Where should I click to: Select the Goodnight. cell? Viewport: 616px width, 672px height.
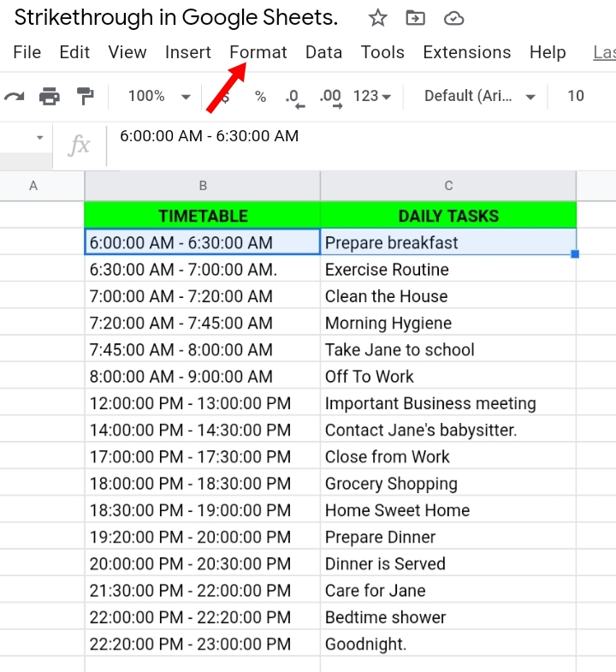click(x=448, y=643)
